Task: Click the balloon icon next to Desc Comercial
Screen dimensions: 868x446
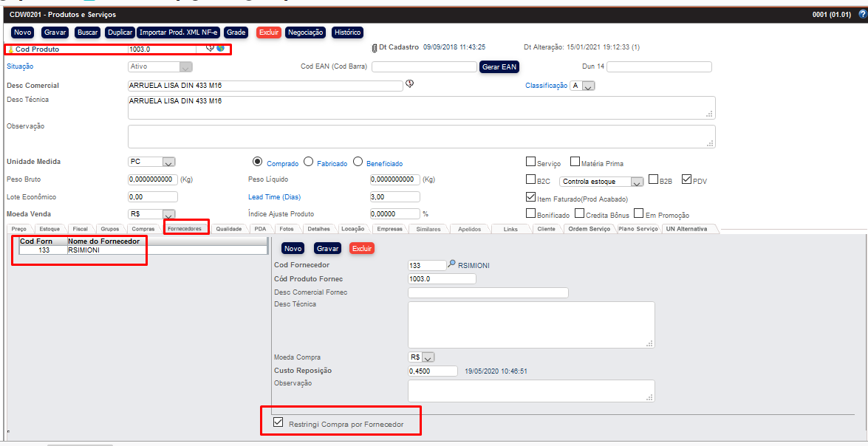Action: [409, 84]
